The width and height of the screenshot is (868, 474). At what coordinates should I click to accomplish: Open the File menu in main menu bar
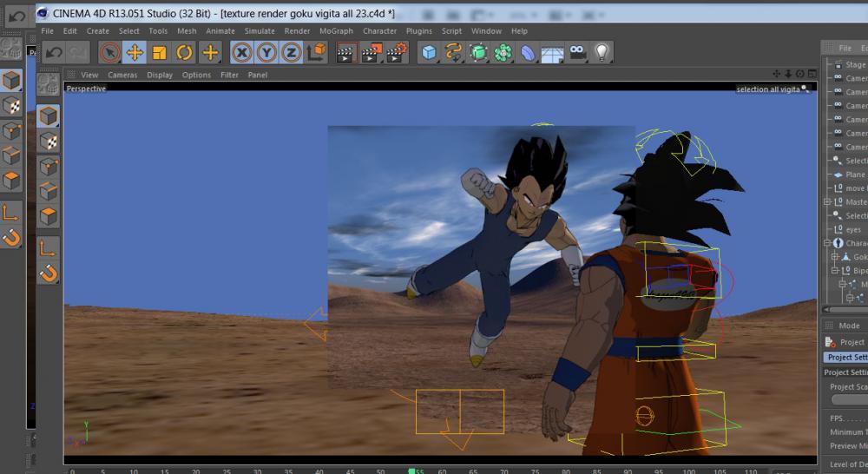click(x=47, y=31)
